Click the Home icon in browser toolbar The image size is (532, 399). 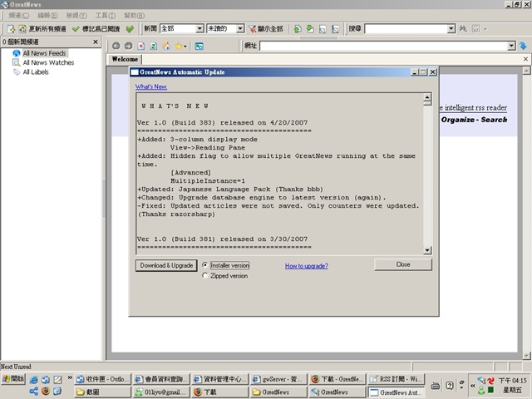point(166,46)
